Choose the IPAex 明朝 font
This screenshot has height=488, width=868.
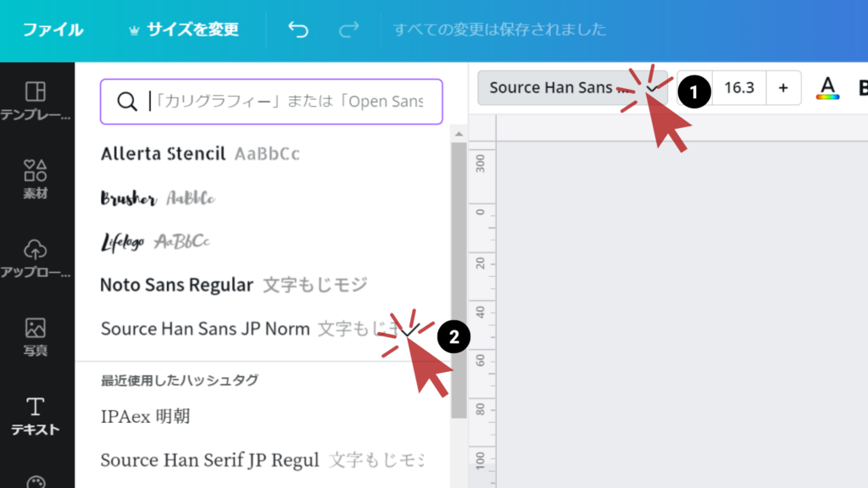[x=145, y=416]
